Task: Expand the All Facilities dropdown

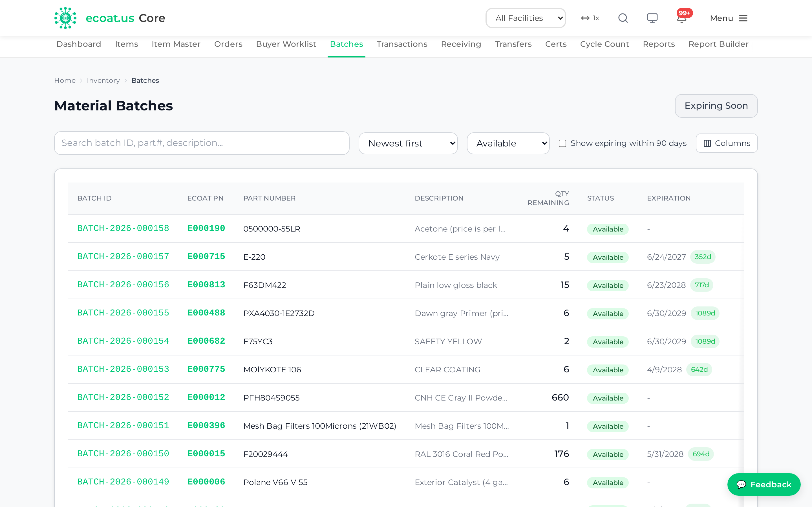Action: pyautogui.click(x=526, y=18)
